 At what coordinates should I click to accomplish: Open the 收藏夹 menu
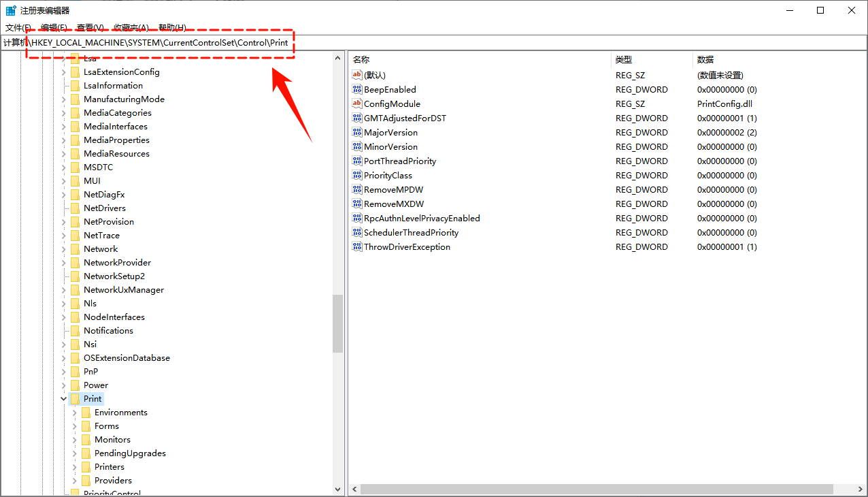(131, 27)
